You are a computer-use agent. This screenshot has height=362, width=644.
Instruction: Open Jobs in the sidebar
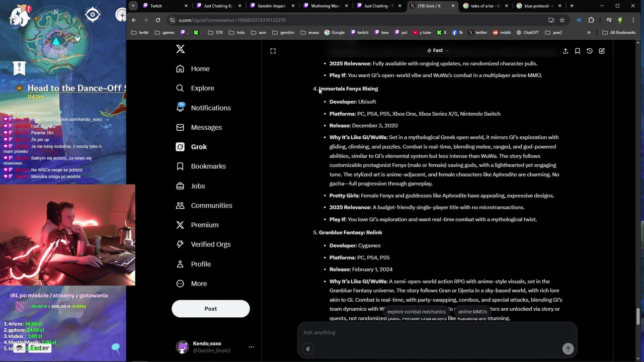click(x=190, y=186)
